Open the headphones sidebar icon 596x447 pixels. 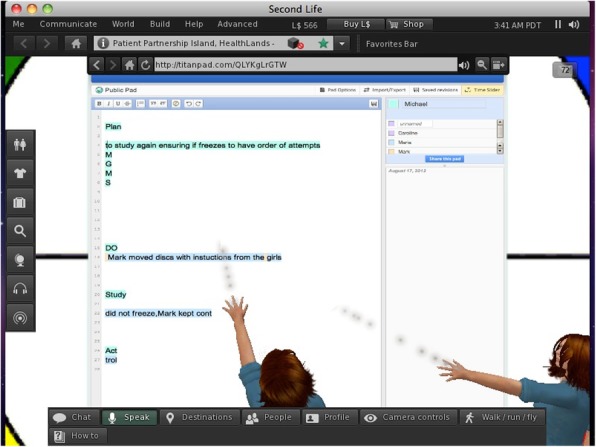(x=20, y=289)
